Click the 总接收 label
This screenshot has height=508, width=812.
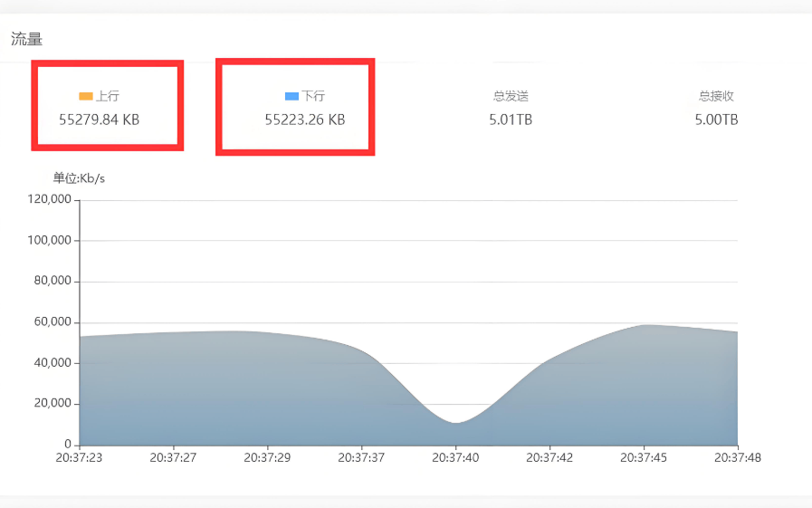click(716, 96)
